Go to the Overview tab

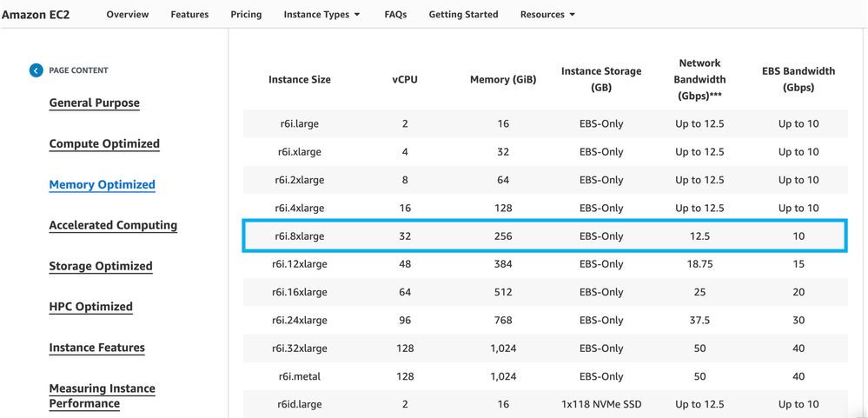coord(128,15)
